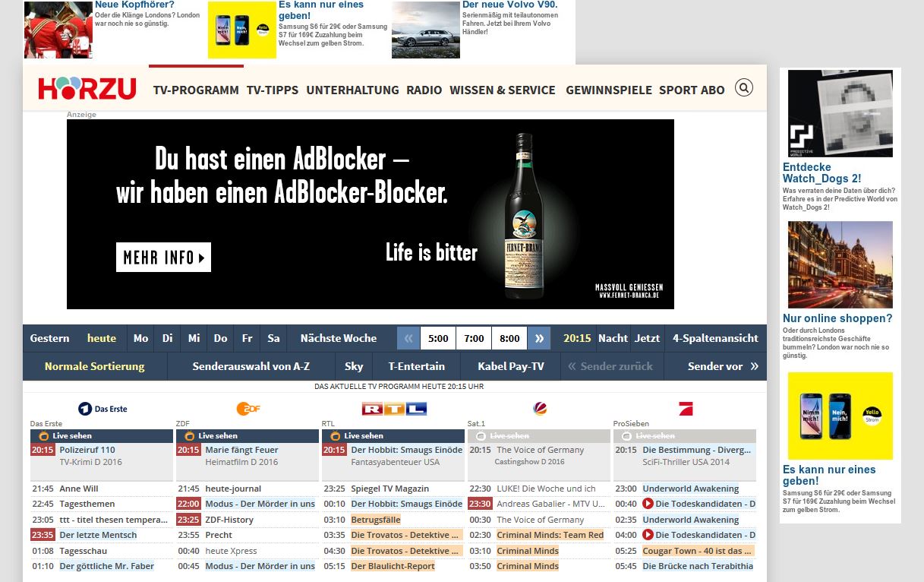Open Der neue Volvo V90 ad headline
924x582 pixels.
point(509,5)
